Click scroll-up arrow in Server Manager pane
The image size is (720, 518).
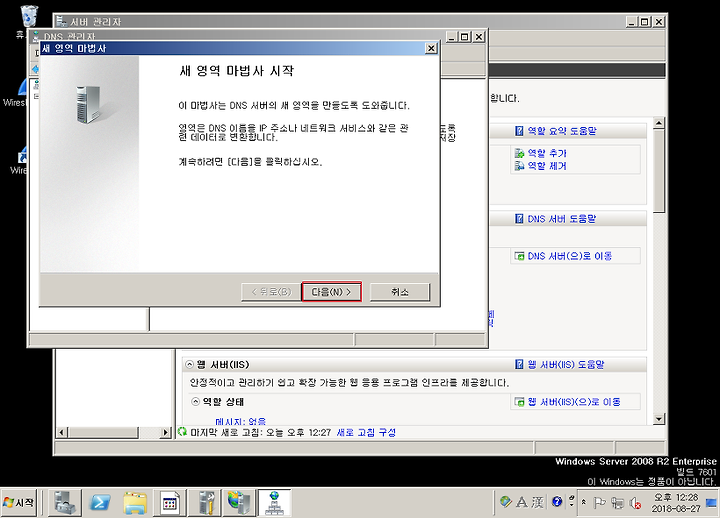click(659, 123)
